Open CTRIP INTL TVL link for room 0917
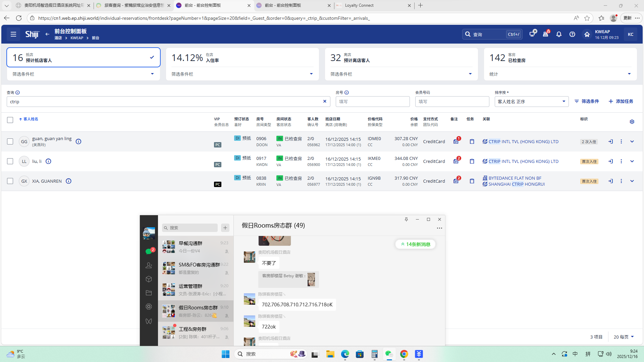644x362 pixels. (523, 161)
